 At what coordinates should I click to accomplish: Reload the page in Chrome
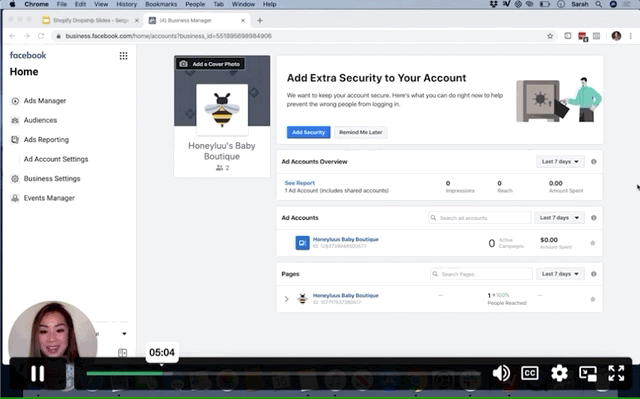pos(41,36)
